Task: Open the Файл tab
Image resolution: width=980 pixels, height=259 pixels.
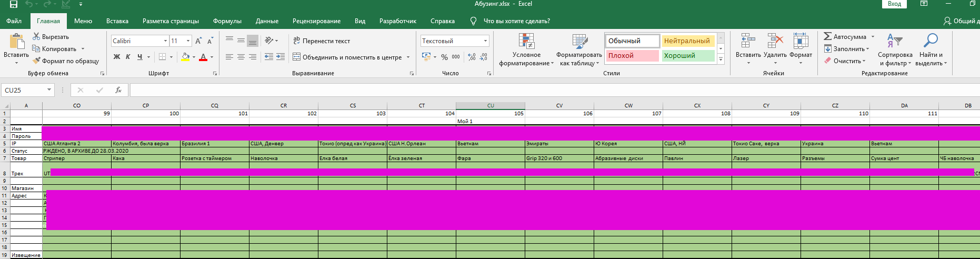Action: click(x=14, y=21)
